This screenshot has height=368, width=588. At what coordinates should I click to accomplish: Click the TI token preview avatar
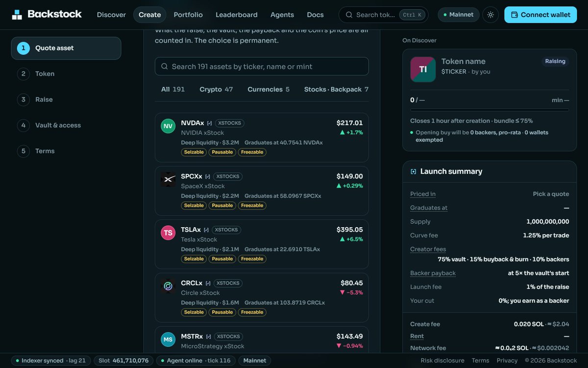click(x=423, y=69)
